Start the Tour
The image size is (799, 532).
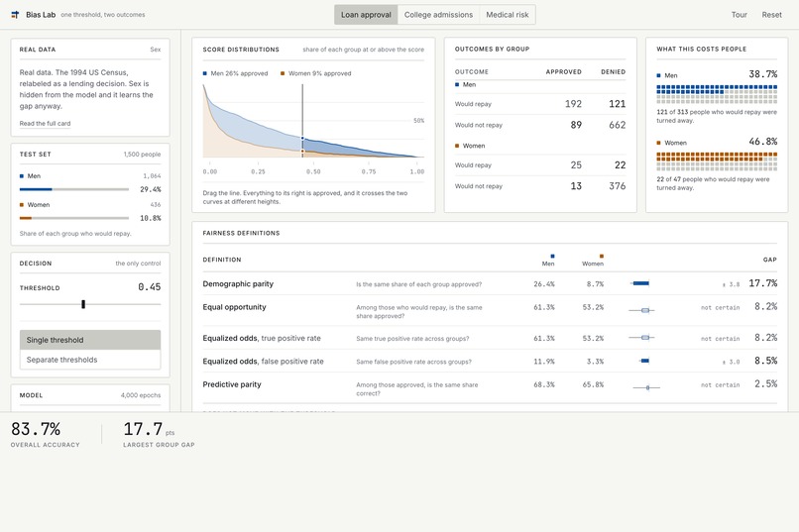click(x=739, y=15)
